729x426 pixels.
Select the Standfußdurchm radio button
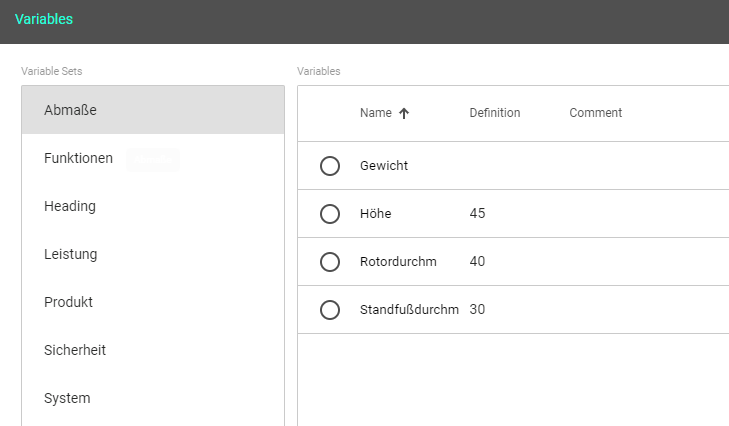pyautogui.click(x=330, y=310)
